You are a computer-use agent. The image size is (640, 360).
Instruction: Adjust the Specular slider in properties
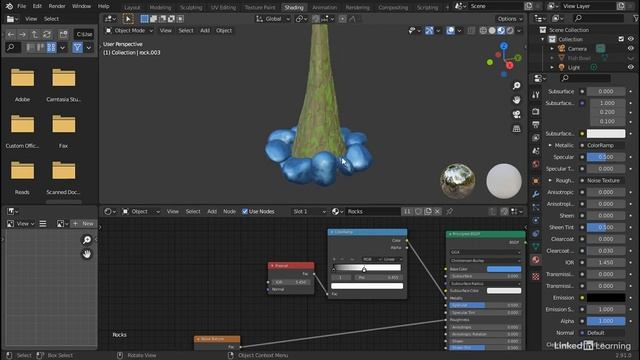(606, 157)
